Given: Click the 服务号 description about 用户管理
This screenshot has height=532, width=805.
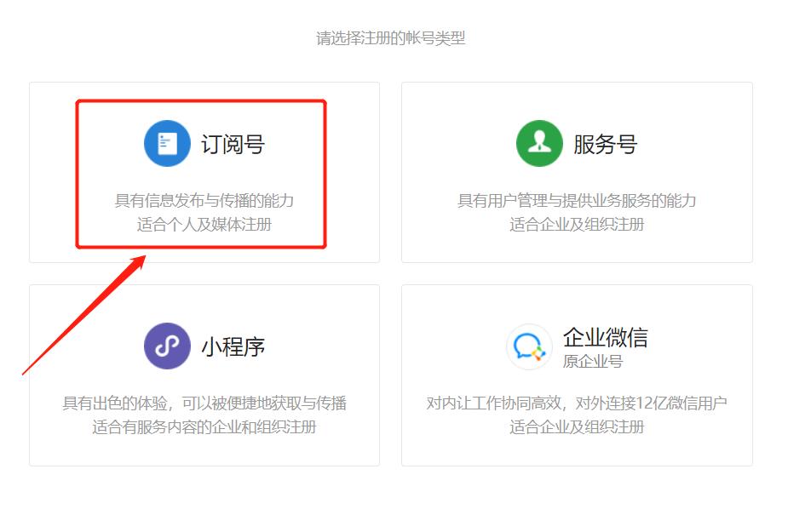Looking at the screenshot, I should tap(576, 201).
